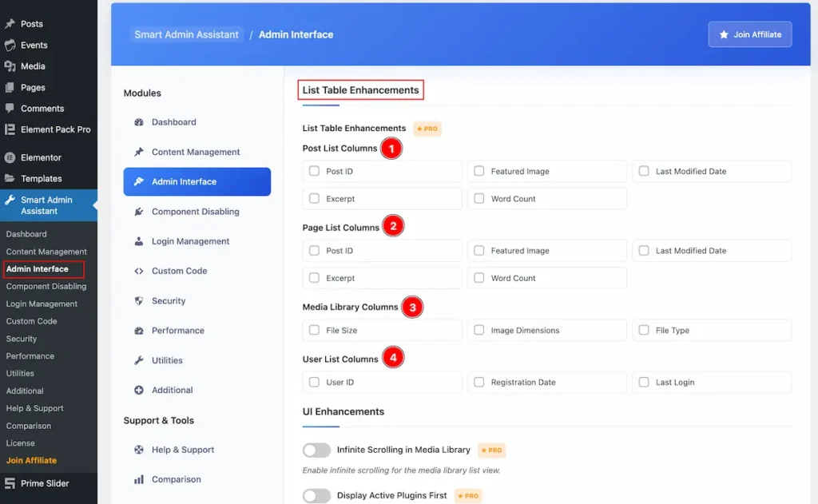Check Featured Image under Page List Columns
Screen dimensions: 818x504
coord(479,251)
